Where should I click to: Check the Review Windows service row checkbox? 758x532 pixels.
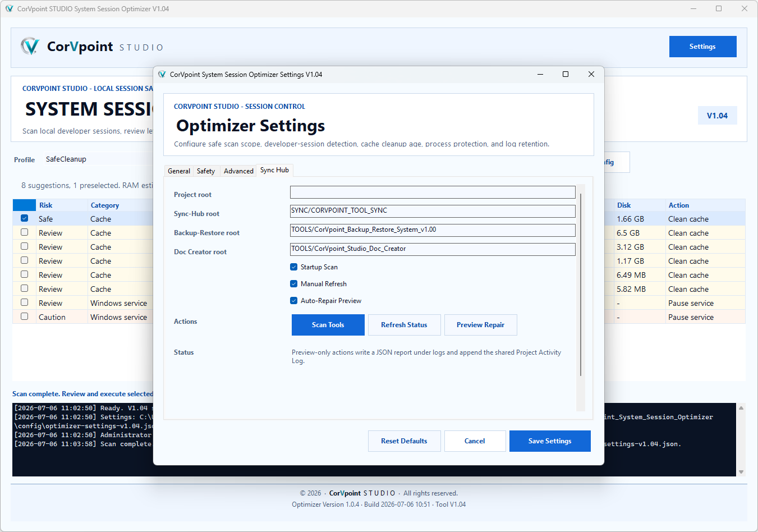click(24, 302)
